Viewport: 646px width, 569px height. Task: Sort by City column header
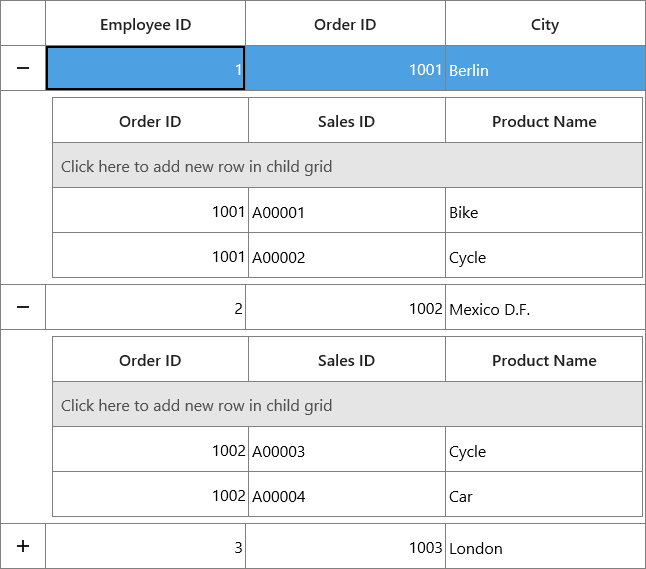tap(545, 23)
